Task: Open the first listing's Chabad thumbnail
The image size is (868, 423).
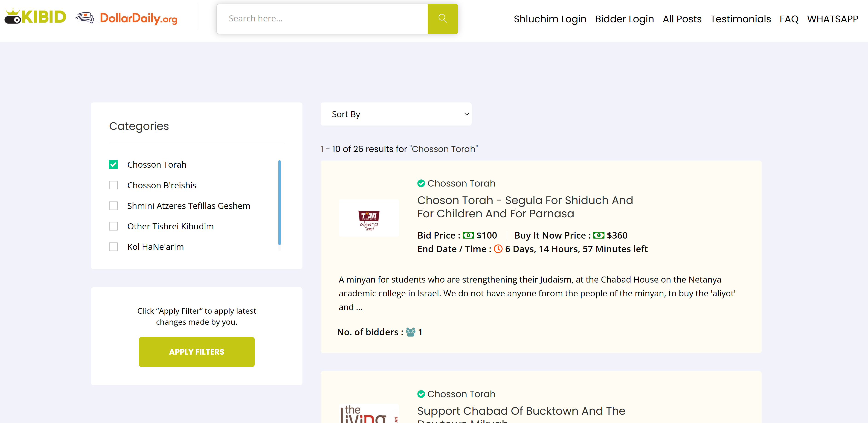Action: point(369,218)
